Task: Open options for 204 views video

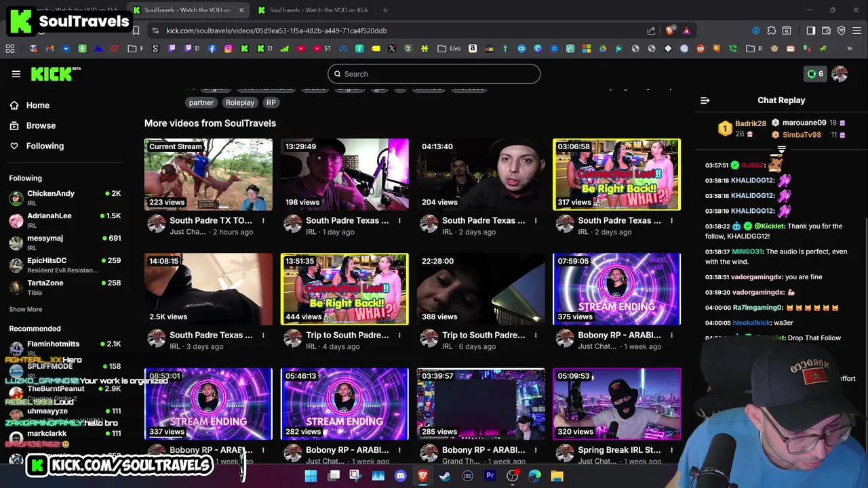Action: point(536,221)
